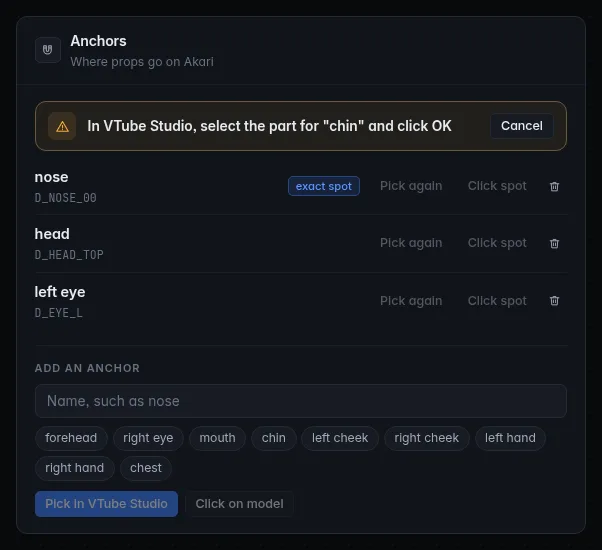Click the warning triangle icon in banner
The width and height of the screenshot is (602, 550).
(x=62, y=126)
